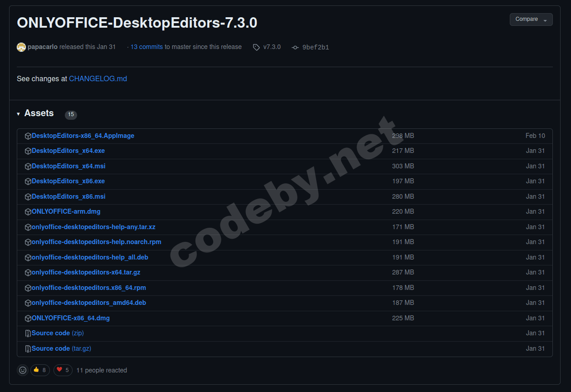Click package icon beside desktopeditors.x86_64.rpm

pyautogui.click(x=28, y=288)
